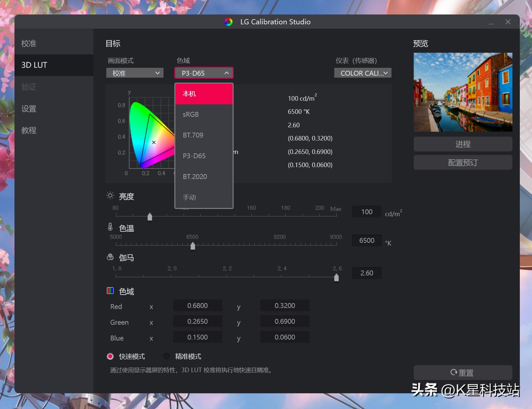The height and width of the screenshot is (409, 532).
Task: Click the LG Calibration Studio color wheel logo
Action: pos(228,22)
